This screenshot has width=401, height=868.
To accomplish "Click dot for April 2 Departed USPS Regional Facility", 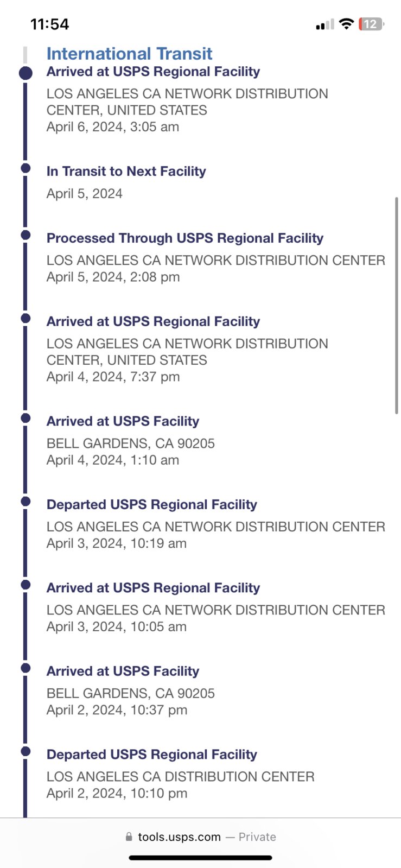I will (26, 751).
